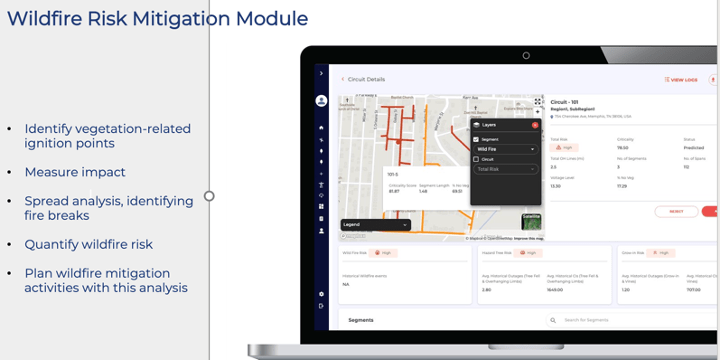Click the Reject button
Image resolution: width=720 pixels, height=360 pixels.
[676, 212]
